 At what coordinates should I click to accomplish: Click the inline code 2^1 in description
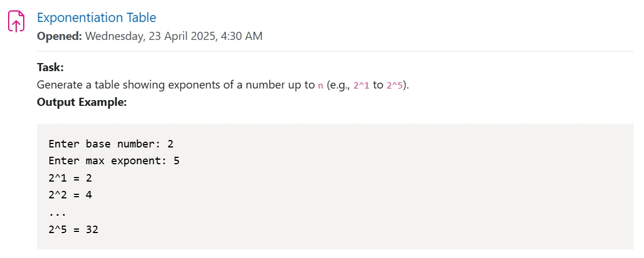[361, 86]
